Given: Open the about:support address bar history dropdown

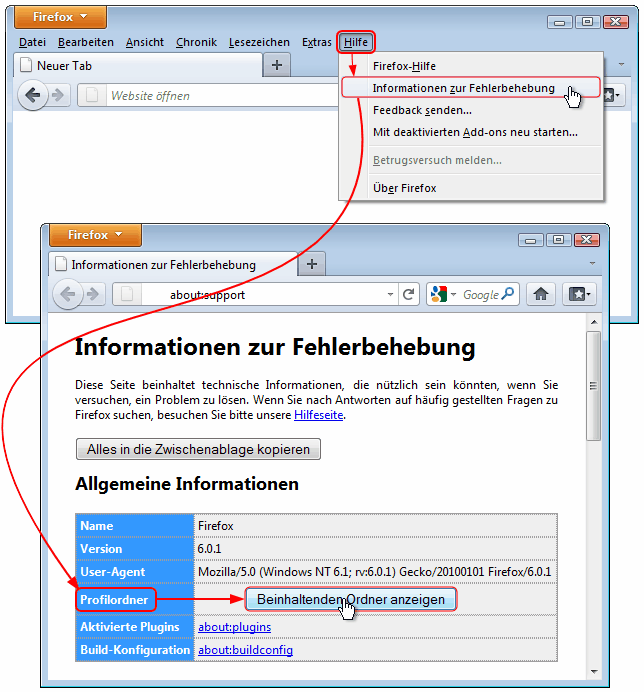Looking at the screenshot, I should 390,294.
